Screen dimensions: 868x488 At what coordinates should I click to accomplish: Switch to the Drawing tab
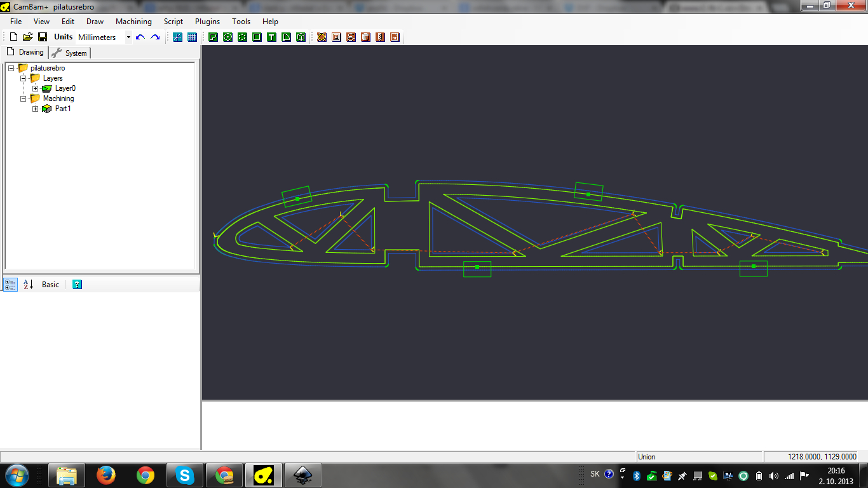(25, 52)
